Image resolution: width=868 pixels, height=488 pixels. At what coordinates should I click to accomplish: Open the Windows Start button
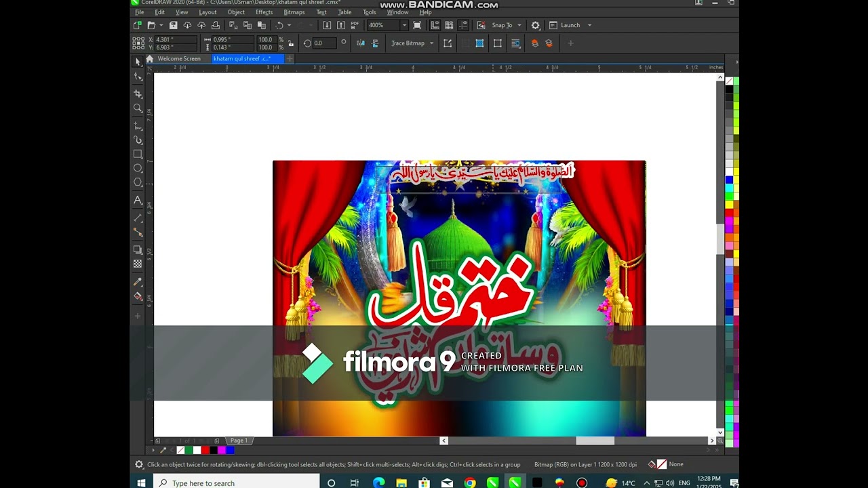tap(142, 483)
